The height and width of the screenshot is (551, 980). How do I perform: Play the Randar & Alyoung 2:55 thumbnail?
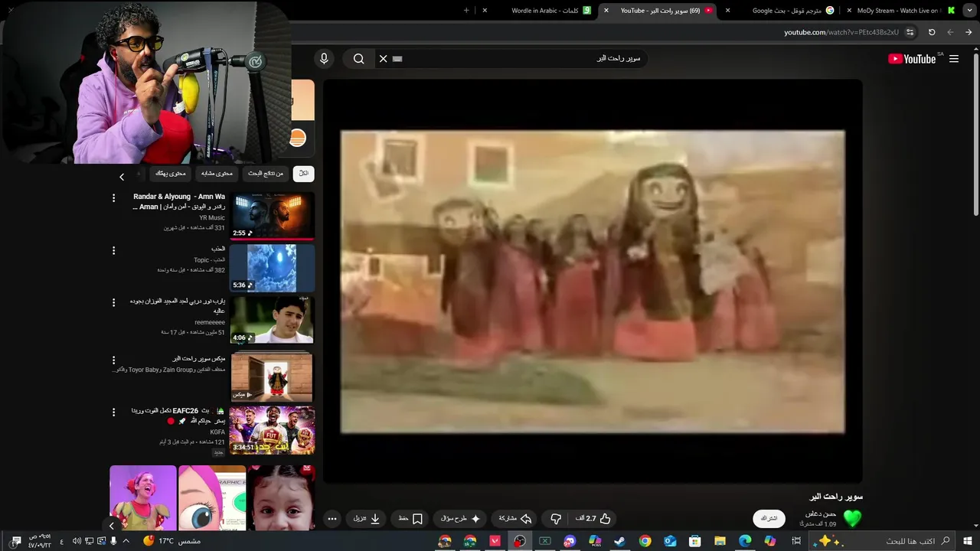point(272,216)
